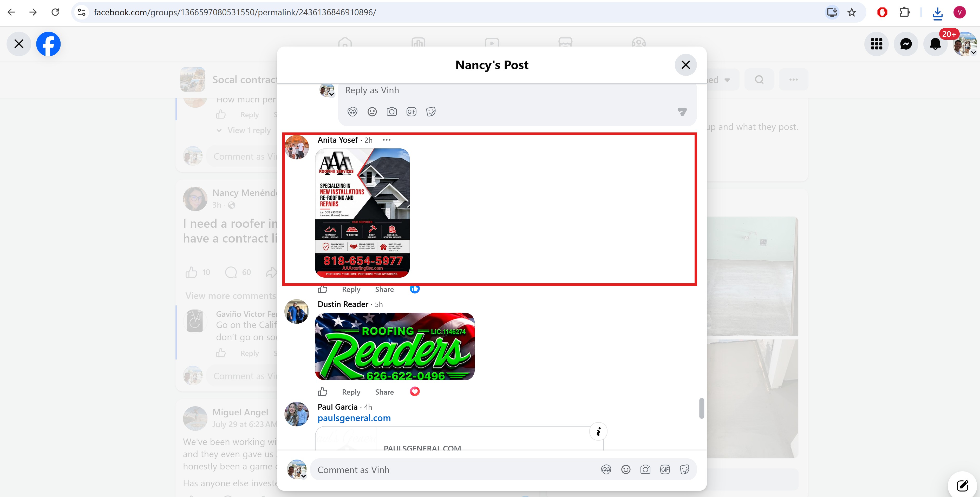Open Anita Yosef's profile name

pos(337,140)
